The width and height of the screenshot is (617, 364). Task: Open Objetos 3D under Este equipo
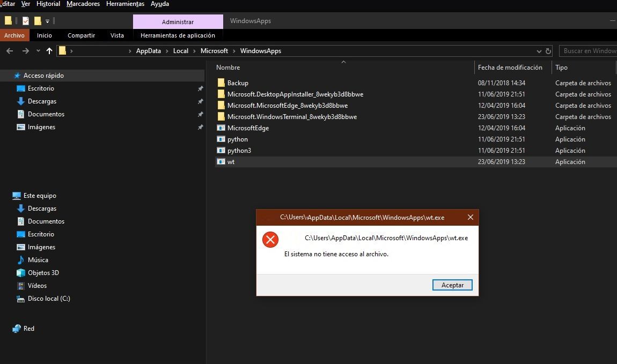pyautogui.click(x=43, y=273)
